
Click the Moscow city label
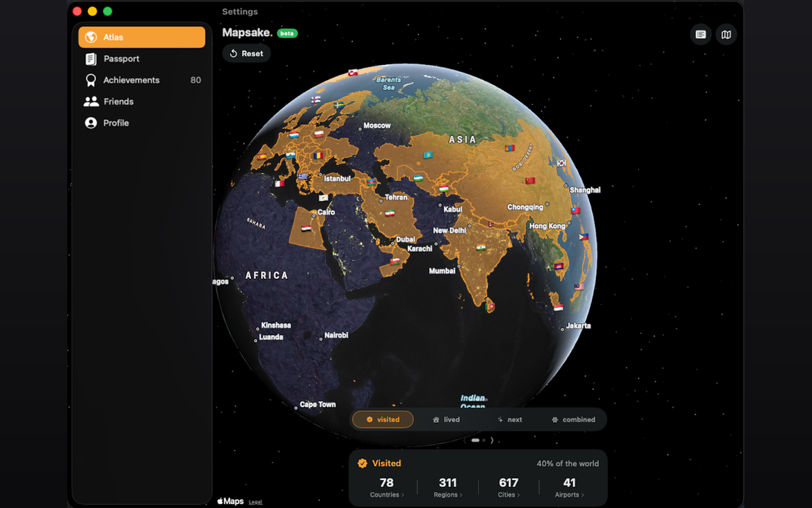pyautogui.click(x=377, y=125)
